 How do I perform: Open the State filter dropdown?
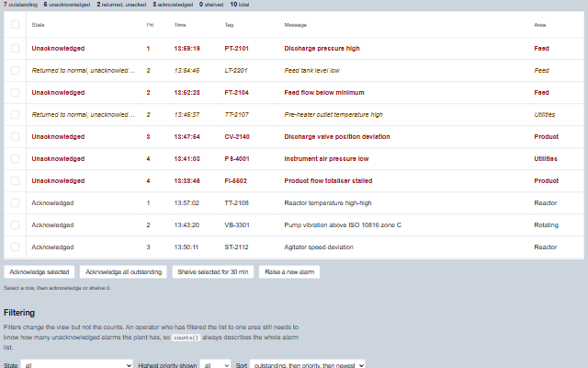click(x=76, y=364)
